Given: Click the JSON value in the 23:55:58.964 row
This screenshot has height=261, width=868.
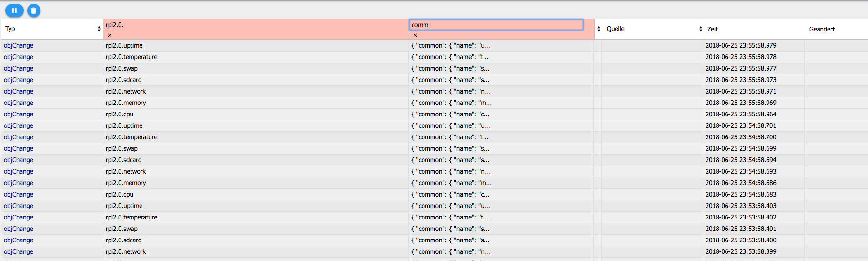Looking at the screenshot, I should (450, 115).
